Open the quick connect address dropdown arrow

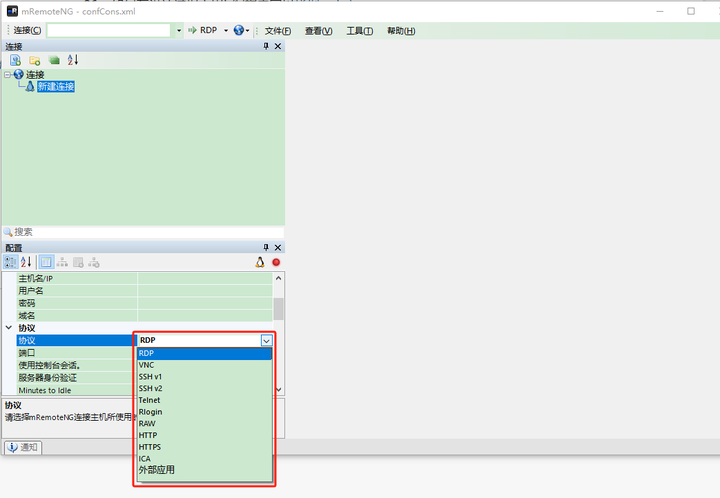(x=179, y=31)
